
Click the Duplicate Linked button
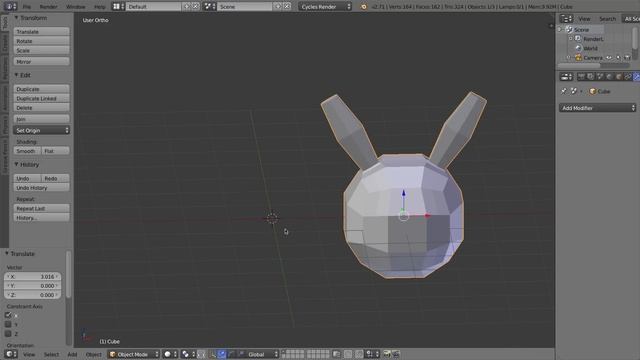tap(42, 98)
